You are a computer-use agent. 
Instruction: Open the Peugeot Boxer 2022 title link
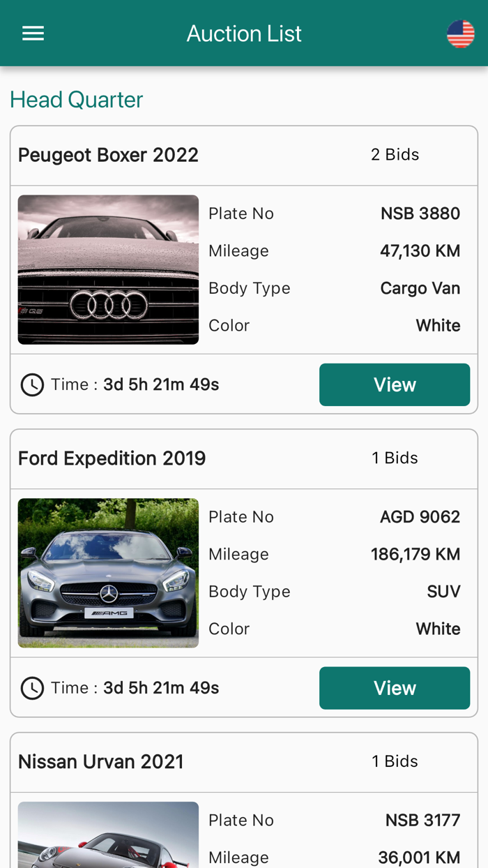coord(108,154)
